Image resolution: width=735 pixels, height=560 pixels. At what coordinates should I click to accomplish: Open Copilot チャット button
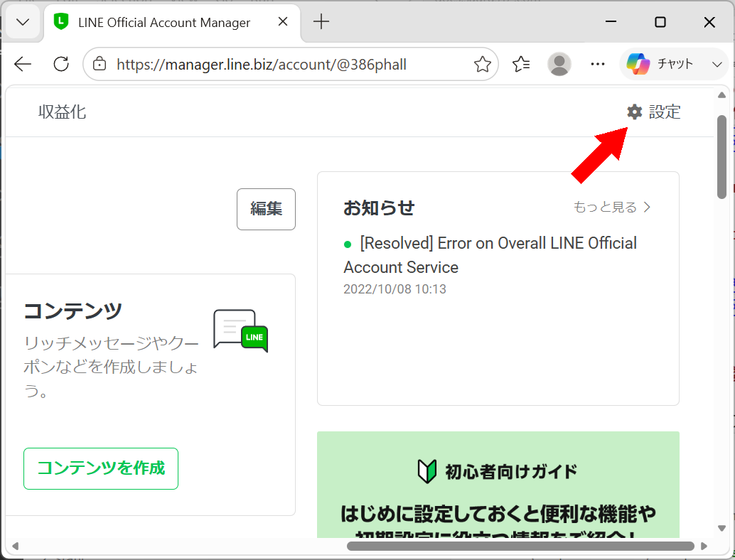[661, 64]
